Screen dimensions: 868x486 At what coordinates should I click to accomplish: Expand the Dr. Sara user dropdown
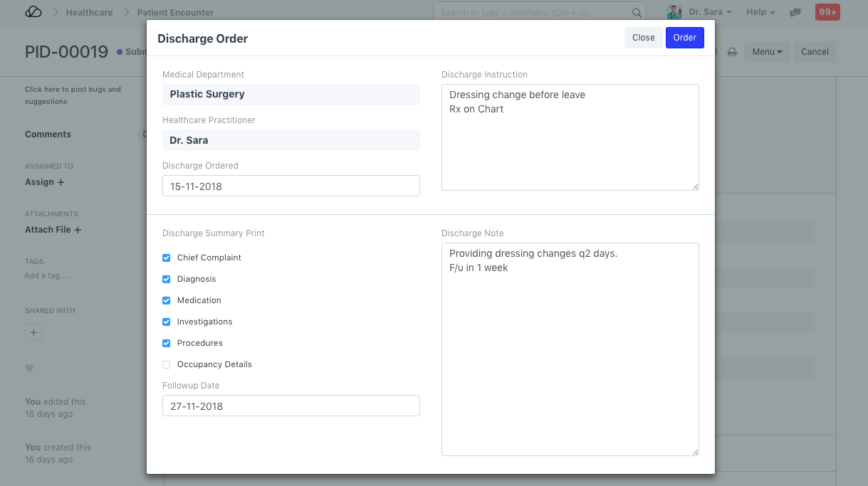coord(710,12)
